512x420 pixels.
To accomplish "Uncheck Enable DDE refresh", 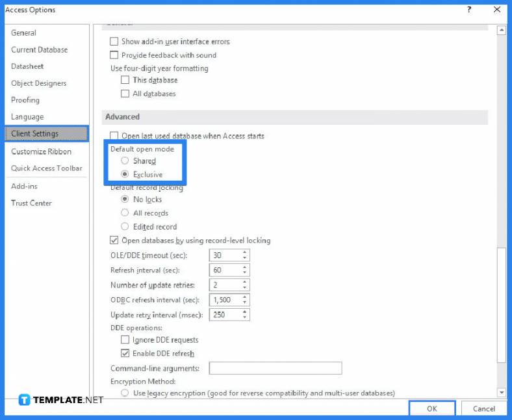I will tap(125, 354).
